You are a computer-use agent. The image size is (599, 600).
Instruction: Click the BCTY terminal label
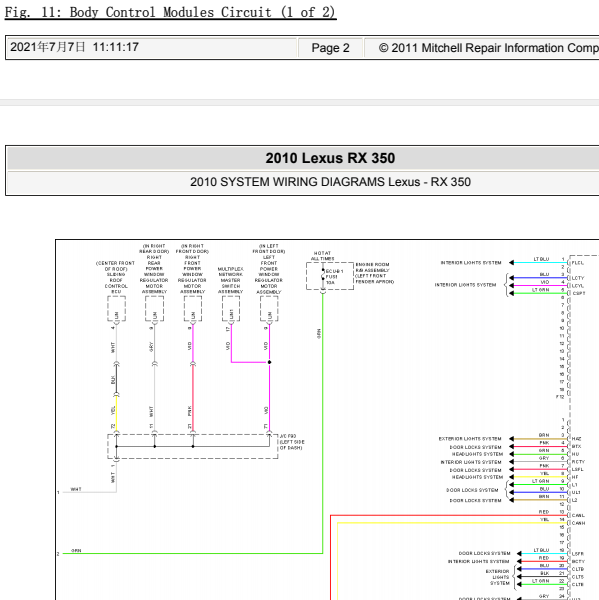click(x=578, y=561)
